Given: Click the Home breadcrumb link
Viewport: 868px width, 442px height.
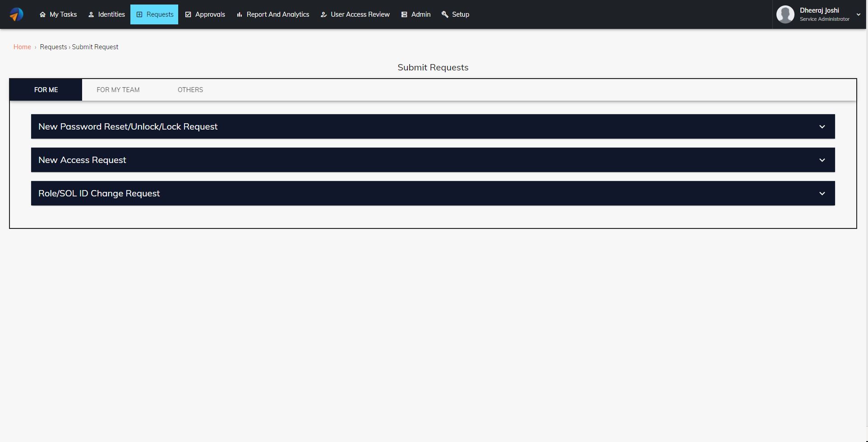Looking at the screenshot, I should tap(22, 47).
